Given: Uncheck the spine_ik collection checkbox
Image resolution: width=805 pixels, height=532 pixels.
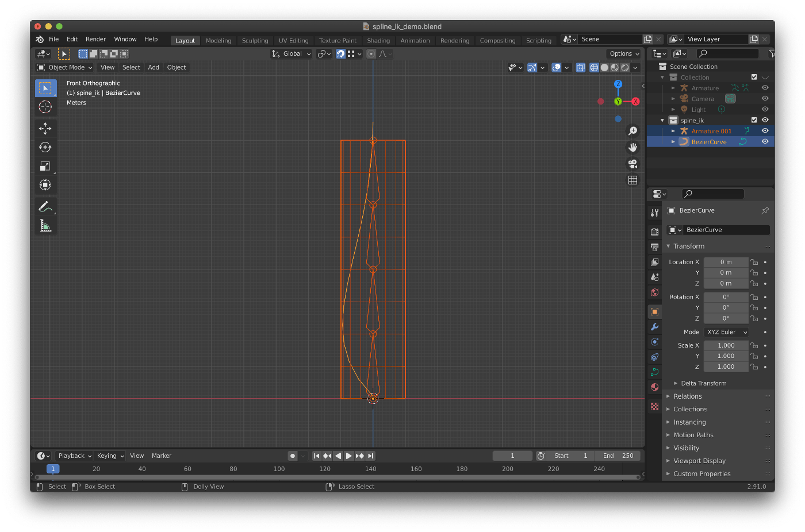Looking at the screenshot, I should [x=754, y=120].
